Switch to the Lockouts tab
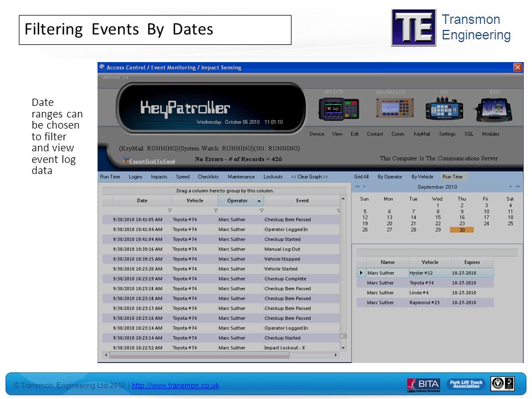 click(x=273, y=177)
